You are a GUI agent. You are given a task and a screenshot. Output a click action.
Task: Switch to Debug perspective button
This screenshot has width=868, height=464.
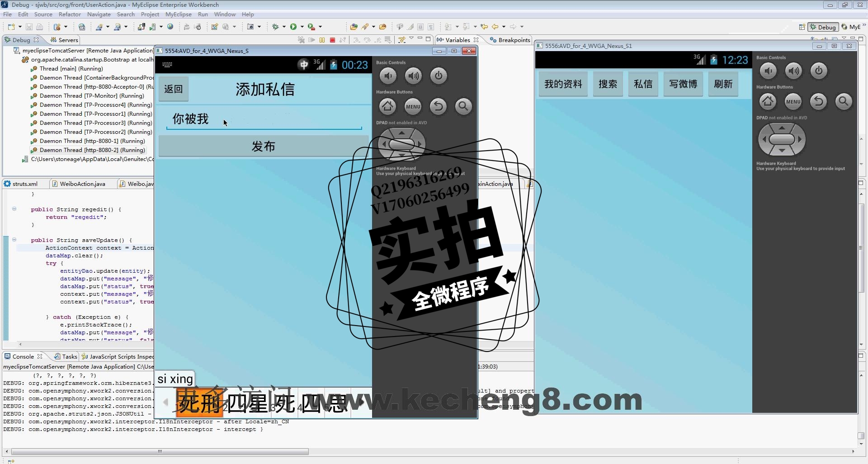[823, 27]
